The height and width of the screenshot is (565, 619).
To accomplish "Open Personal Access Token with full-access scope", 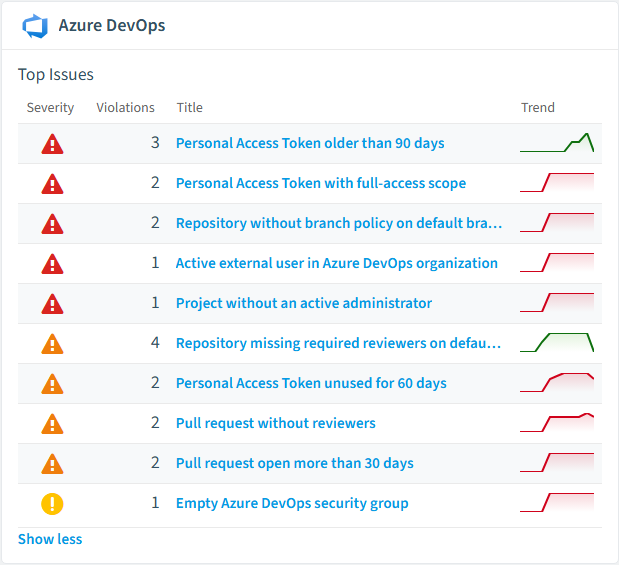I will coord(321,183).
